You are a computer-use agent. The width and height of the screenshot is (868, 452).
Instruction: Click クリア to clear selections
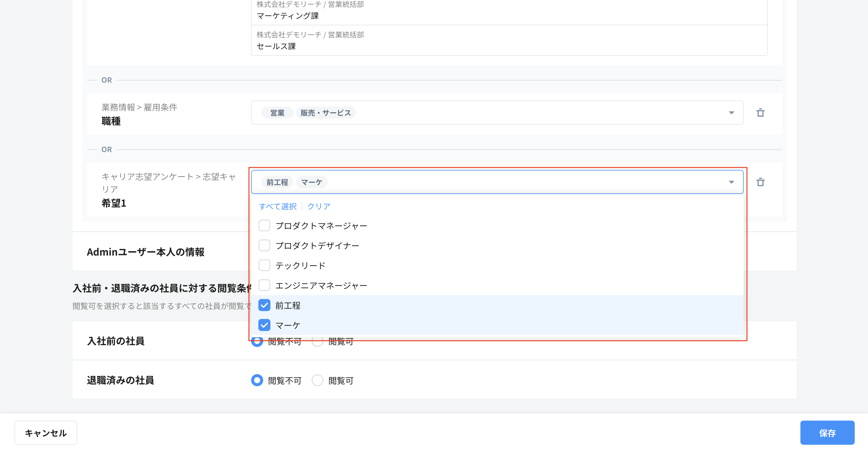318,206
